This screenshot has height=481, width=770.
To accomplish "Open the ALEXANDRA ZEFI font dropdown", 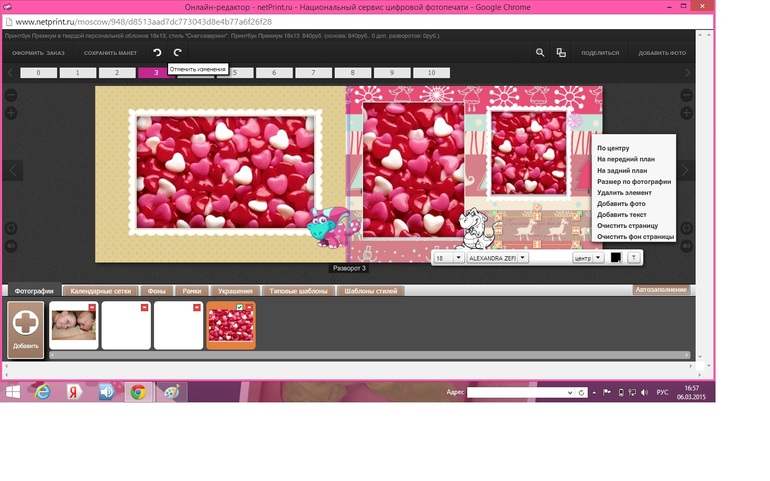I will coord(522,258).
